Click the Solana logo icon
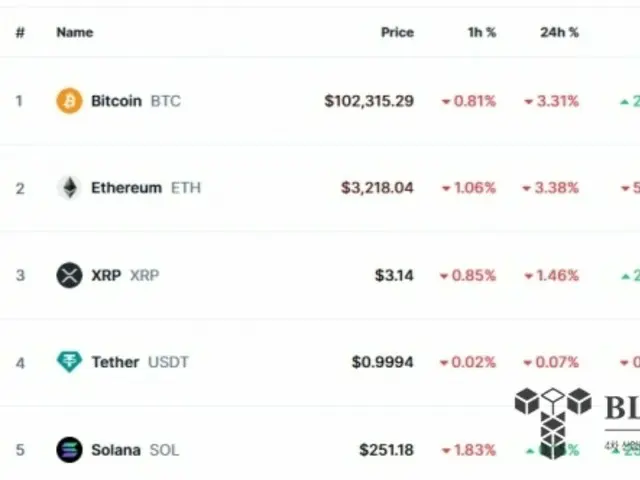The height and width of the screenshot is (480, 640). click(x=69, y=450)
